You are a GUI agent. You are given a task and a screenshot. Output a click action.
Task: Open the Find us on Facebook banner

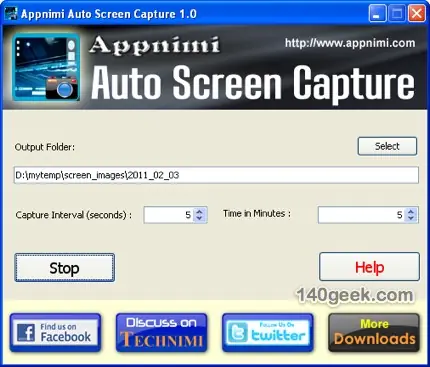coord(55,332)
